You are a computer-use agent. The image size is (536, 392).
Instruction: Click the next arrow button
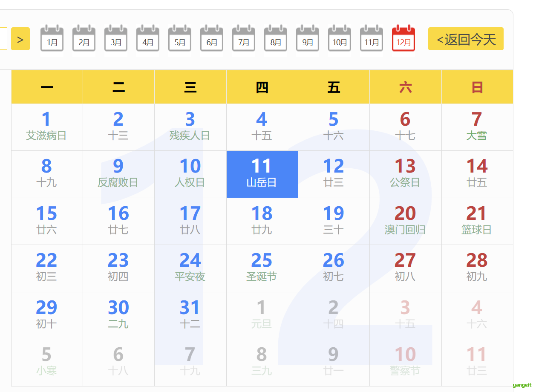pos(20,39)
